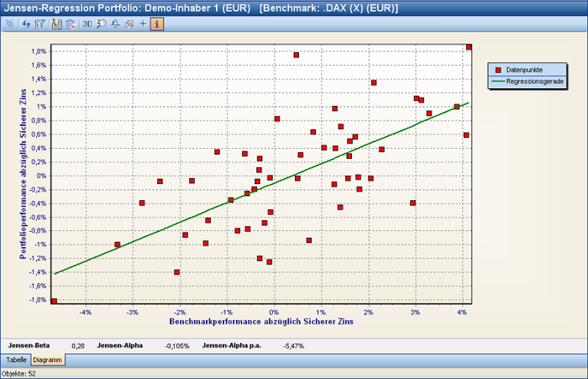Click the Jensen-Beta value 0,28
Screen dimensions: 588x379
[x=78, y=345]
